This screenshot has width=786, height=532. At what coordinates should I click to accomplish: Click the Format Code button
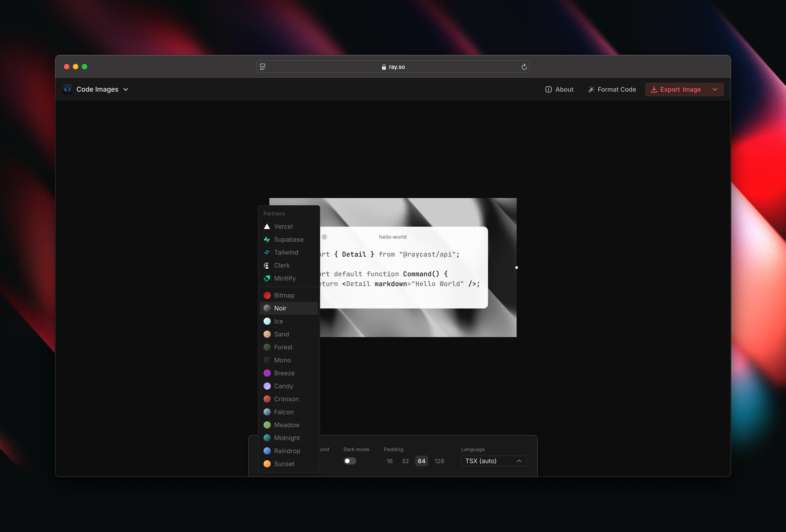pyautogui.click(x=612, y=89)
